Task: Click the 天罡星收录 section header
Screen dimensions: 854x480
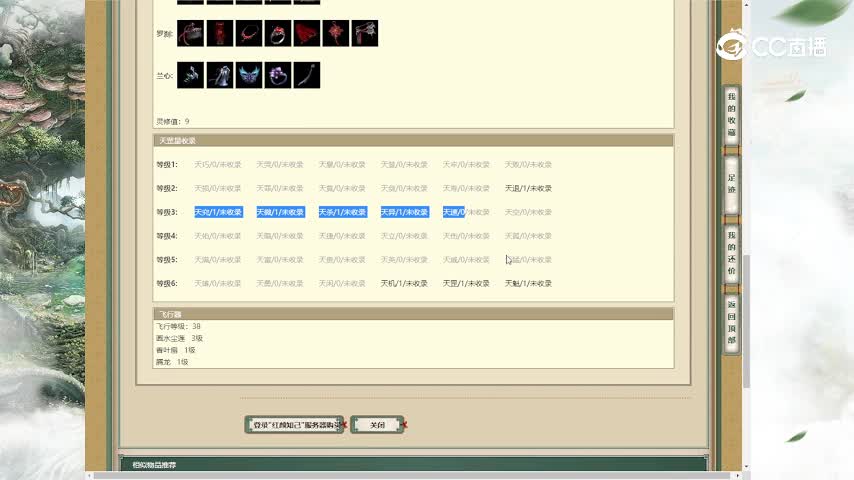Action: 413,141
